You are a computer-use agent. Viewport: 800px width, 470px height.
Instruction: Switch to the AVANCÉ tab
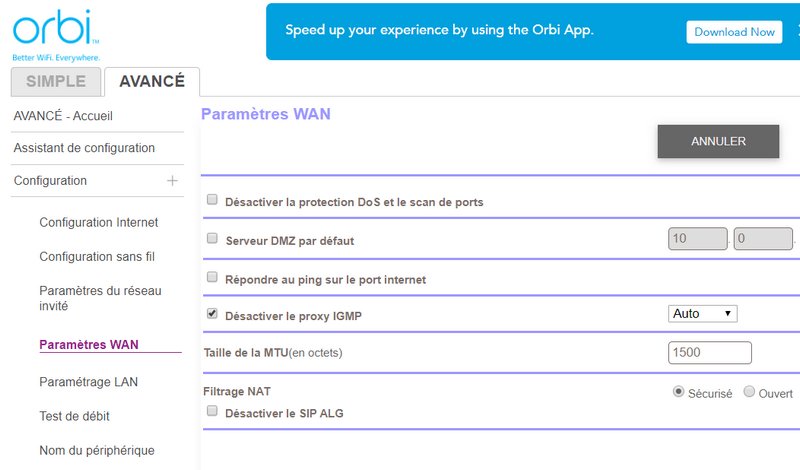(x=152, y=82)
